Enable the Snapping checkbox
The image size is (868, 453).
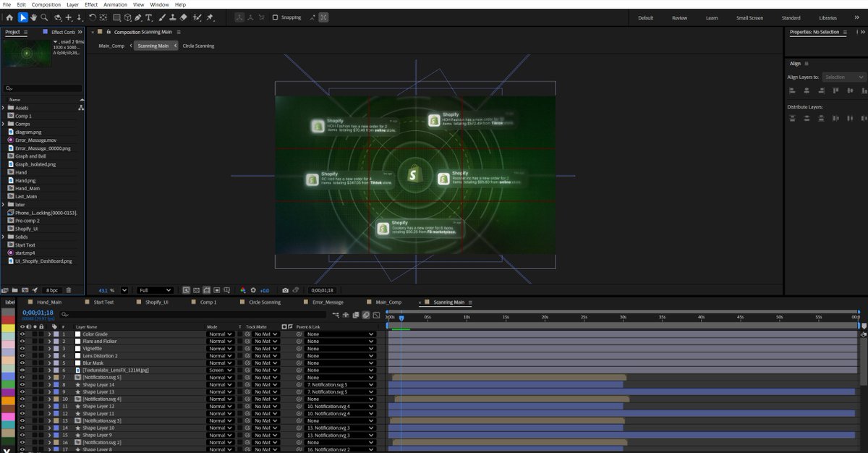[x=275, y=17]
